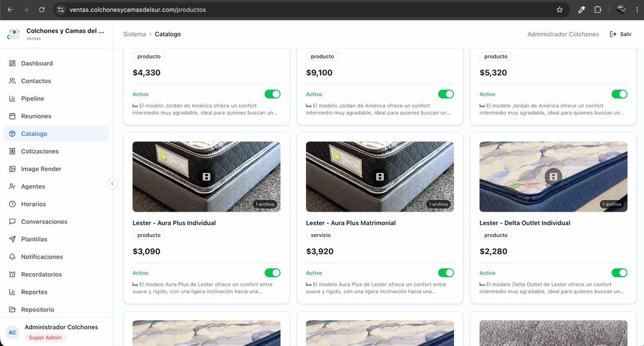Open the Lester - Delta Outlet Individual title
This screenshot has height=346, width=644.
[525, 223]
